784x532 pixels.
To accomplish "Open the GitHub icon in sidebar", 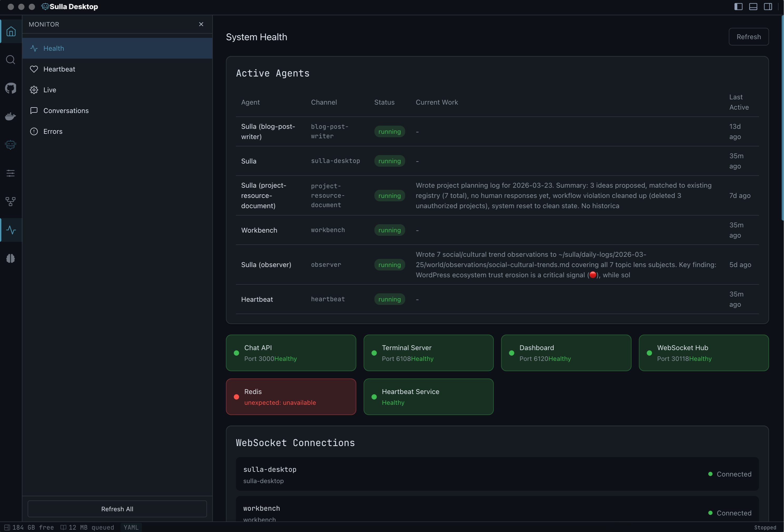I will point(11,88).
